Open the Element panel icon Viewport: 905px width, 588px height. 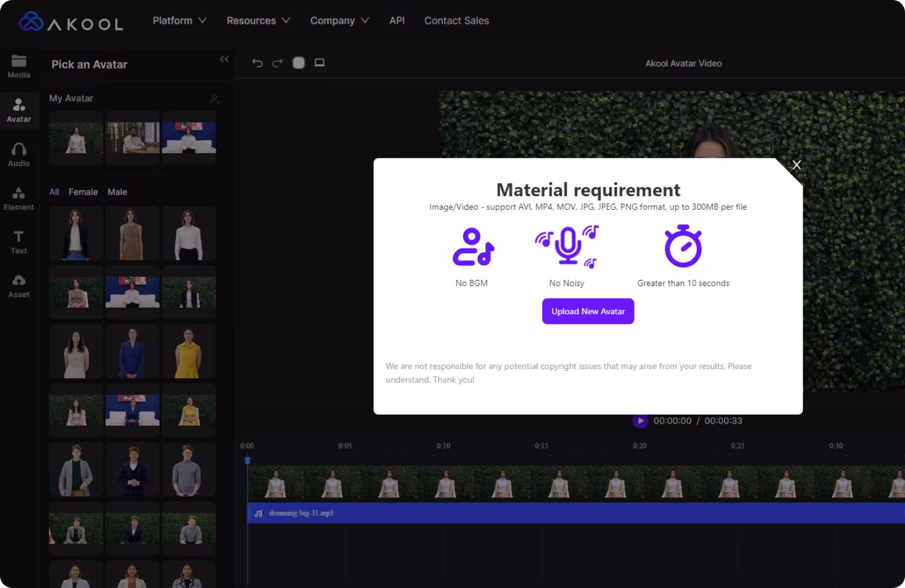pyautogui.click(x=19, y=198)
